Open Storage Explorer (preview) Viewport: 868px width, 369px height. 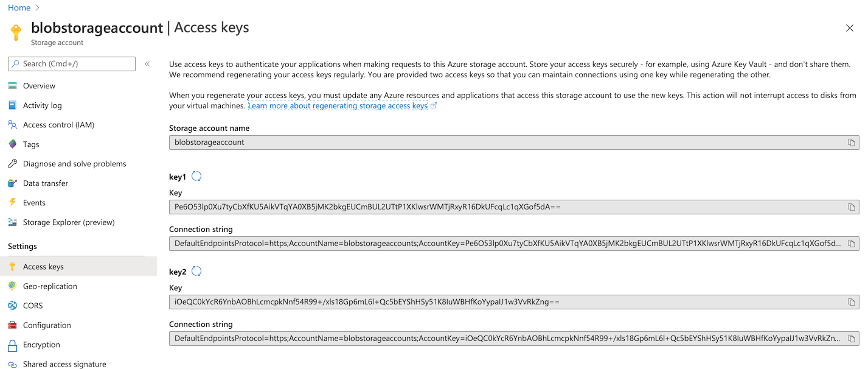68,222
